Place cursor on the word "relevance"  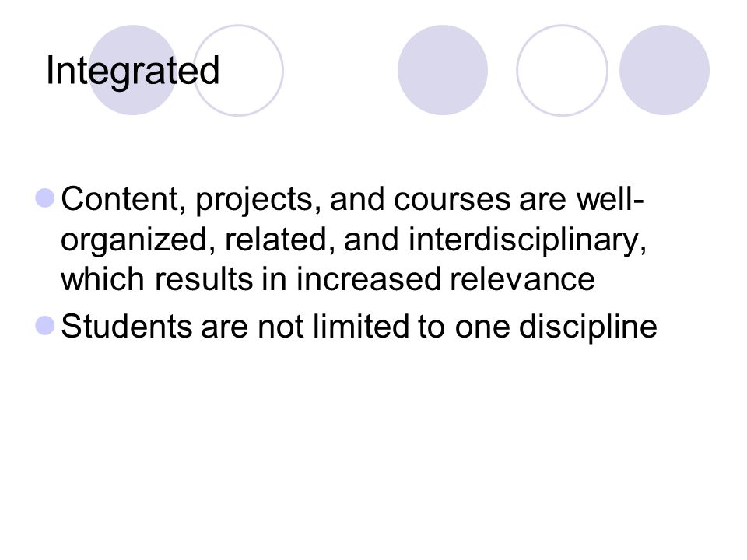pos(523,278)
